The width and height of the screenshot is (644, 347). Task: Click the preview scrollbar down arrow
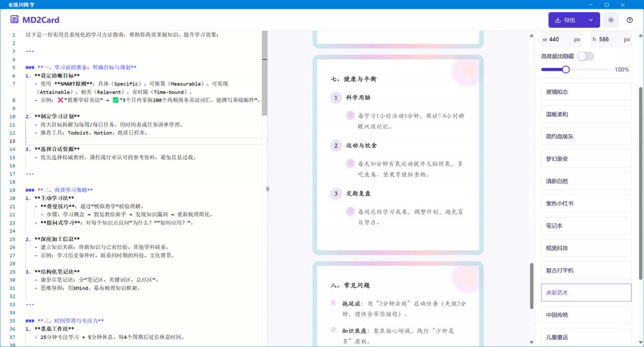pos(532,343)
